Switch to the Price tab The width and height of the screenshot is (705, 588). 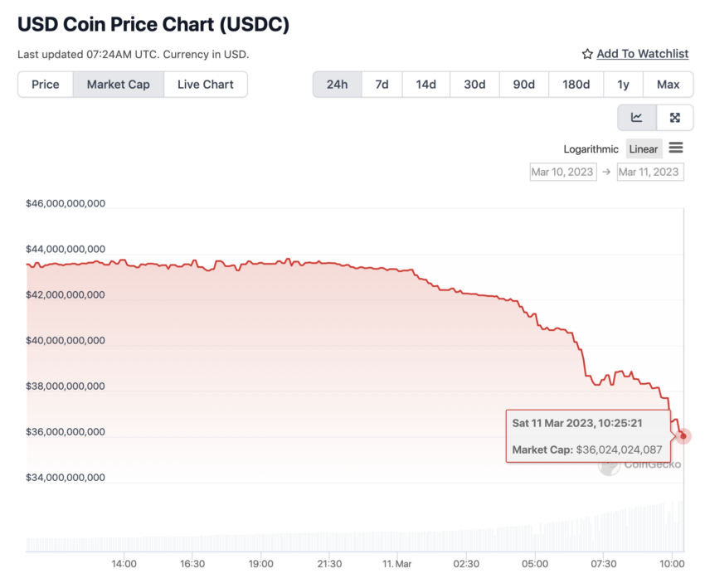pyautogui.click(x=46, y=85)
